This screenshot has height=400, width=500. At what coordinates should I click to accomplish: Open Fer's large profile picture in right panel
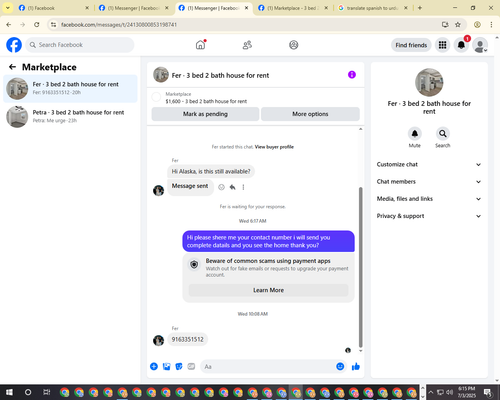(429, 82)
